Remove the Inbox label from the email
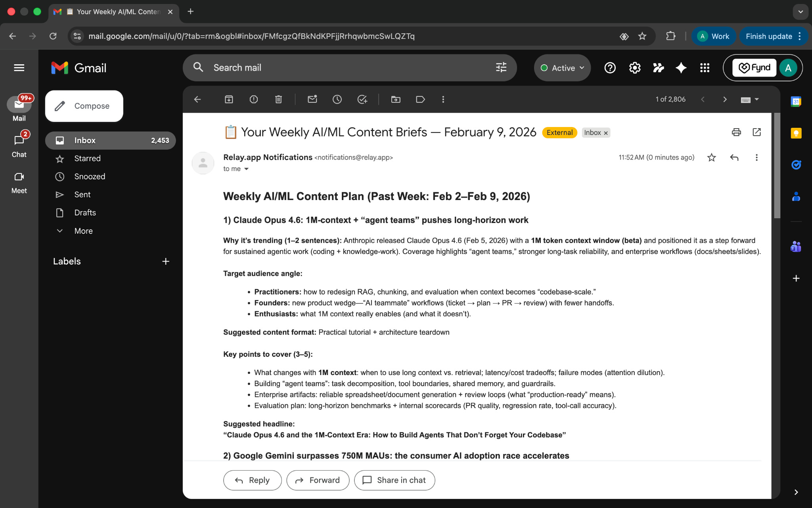 [x=606, y=133]
